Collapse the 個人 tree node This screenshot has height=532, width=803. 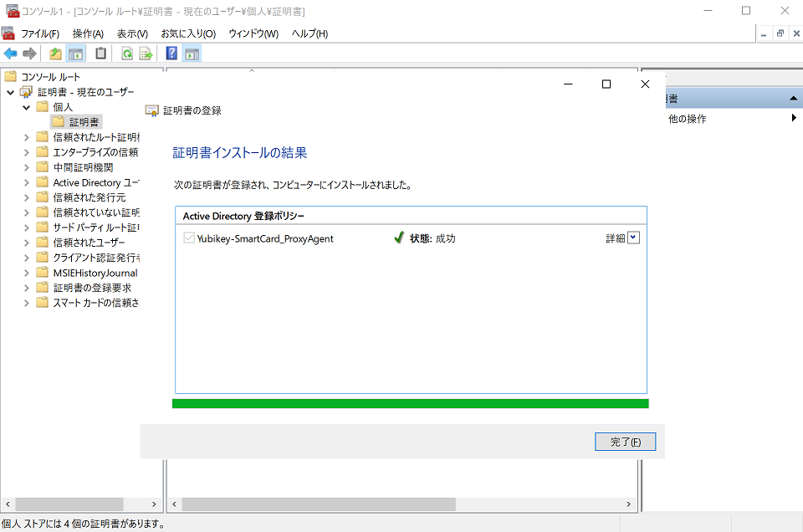pos(26,107)
